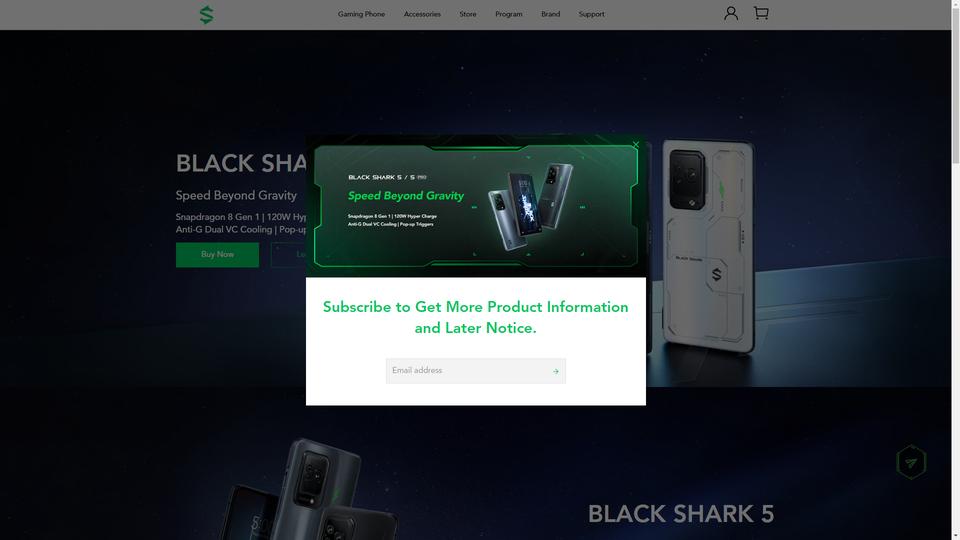Open the shopping cart icon
The image size is (960, 540).
[x=761, y=13]
